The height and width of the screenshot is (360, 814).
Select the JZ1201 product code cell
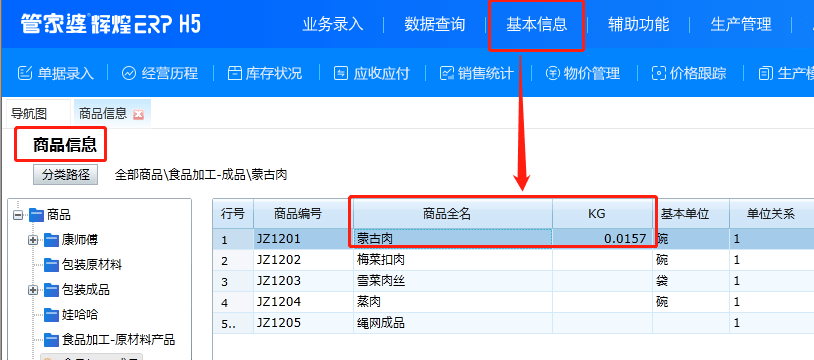pyautogui.click(x=303, y=239)
